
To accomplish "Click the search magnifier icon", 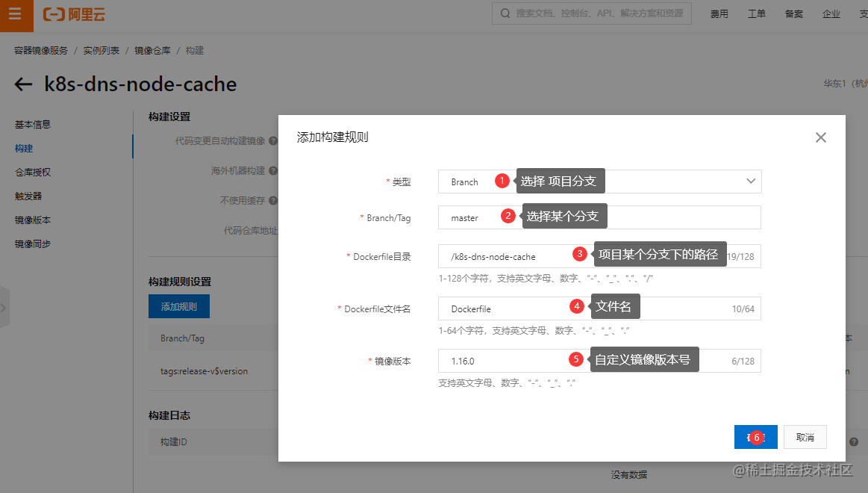I will click(505, 13).
